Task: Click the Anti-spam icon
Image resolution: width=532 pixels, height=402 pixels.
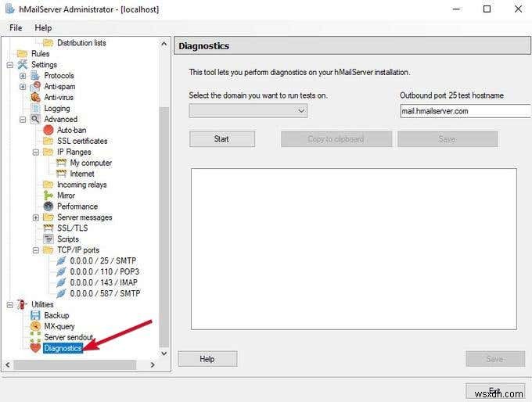Action: [35, 86]
